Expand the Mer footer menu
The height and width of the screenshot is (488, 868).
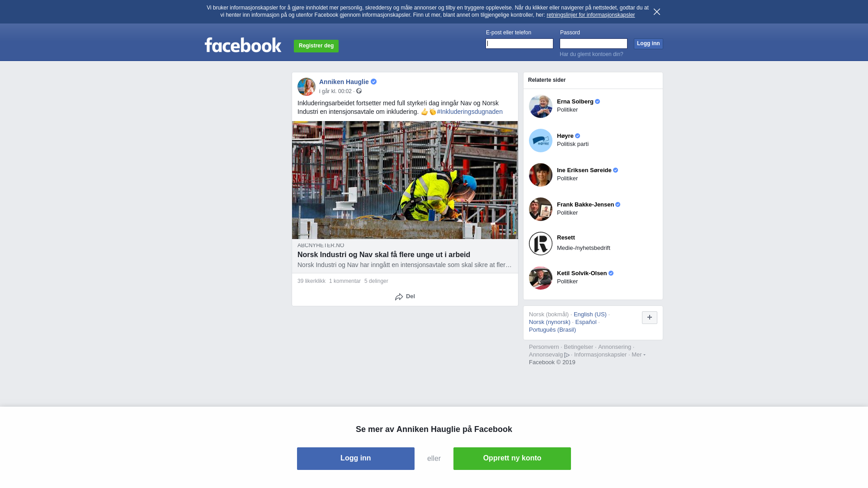(638, 355)
